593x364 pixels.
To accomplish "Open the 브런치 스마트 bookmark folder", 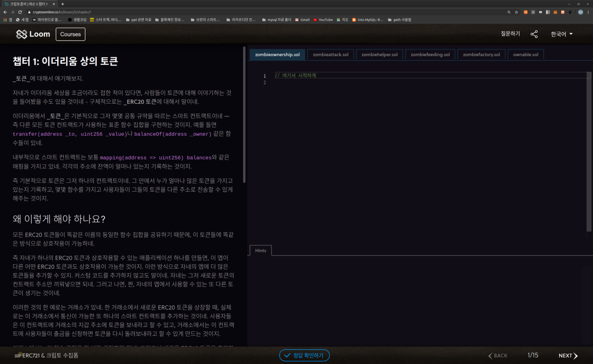I will point(205,20).
